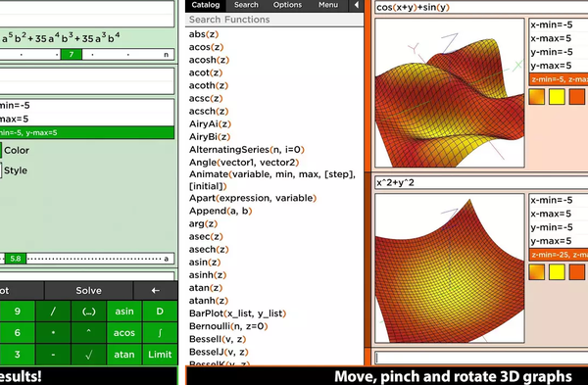Image resolution: width=588 pixels, height=385 pixels.
Task: Select acsch(z) from the catalog
Action: click(x=209, y=111)
